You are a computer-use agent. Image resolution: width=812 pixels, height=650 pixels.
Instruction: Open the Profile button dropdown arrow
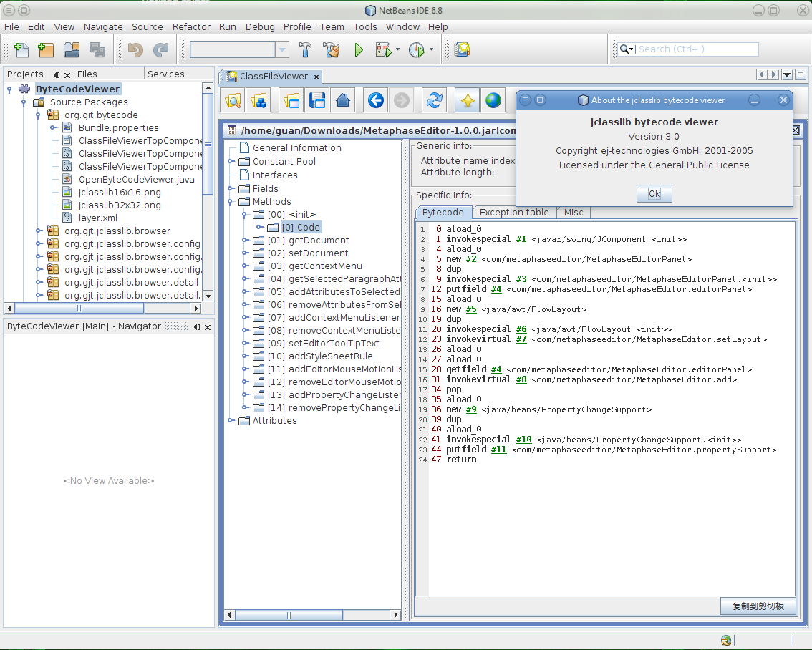pos(431,49)
